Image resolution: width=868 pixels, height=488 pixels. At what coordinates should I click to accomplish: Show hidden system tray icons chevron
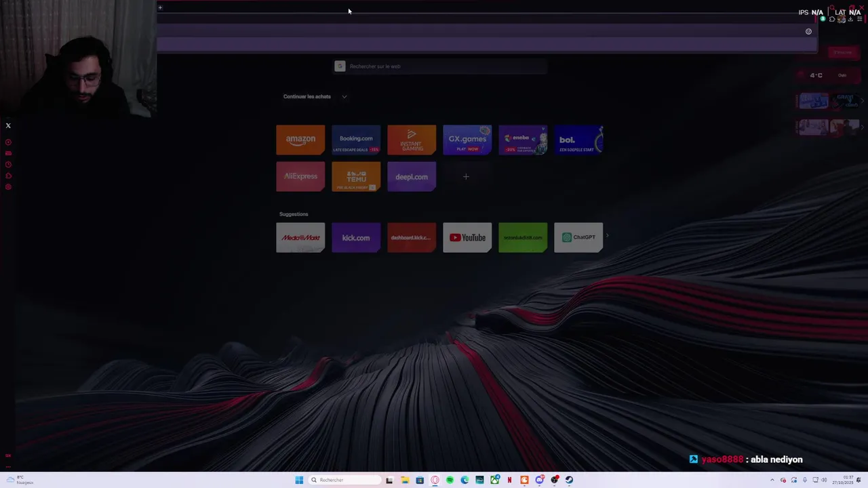[772, 480]
